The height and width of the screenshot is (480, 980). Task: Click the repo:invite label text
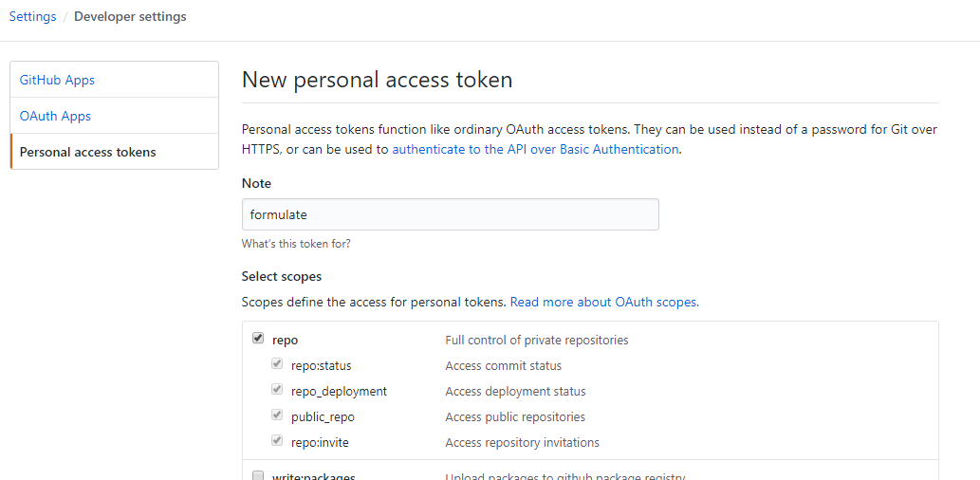point(320,443)
